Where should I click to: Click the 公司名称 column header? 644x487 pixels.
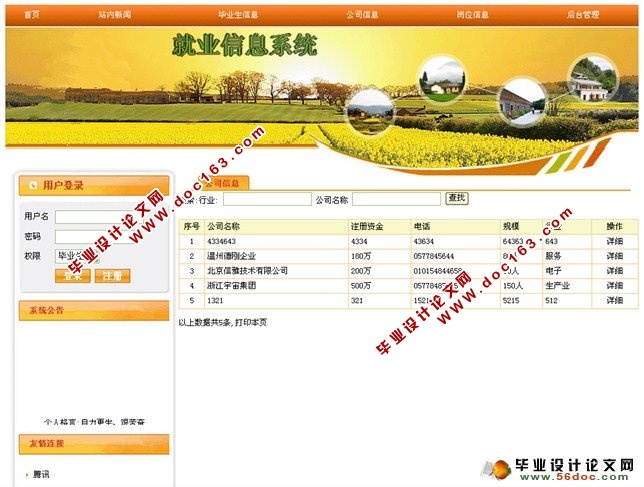(x=223, y=226)
